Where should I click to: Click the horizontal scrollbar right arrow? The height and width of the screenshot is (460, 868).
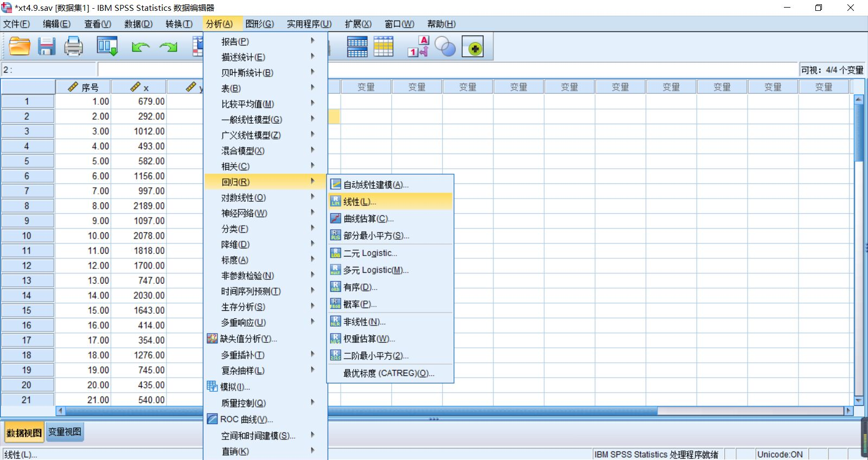(848, 411)
